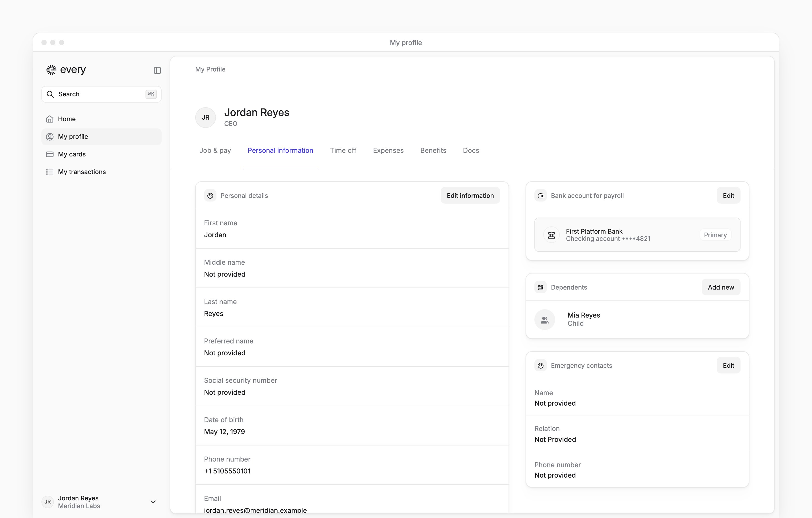Click the My transactions list icon
Viewport: 812px width, 518px height.
pyautogui.click(x=49, y=172)
